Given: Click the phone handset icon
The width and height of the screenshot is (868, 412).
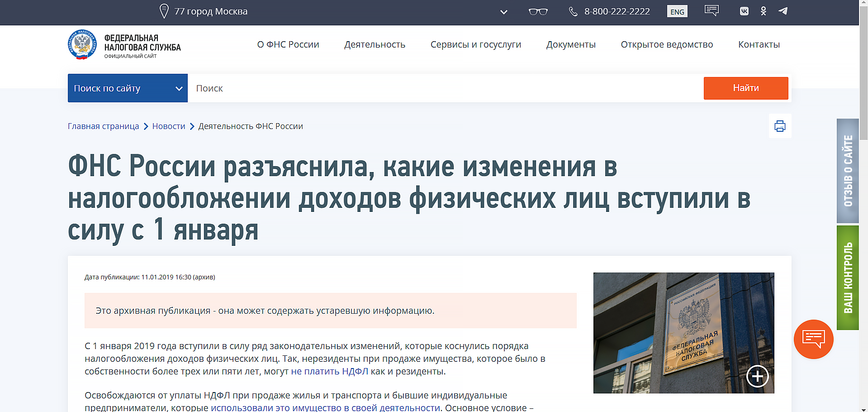Looking at the screenshot, I should 573,12.
